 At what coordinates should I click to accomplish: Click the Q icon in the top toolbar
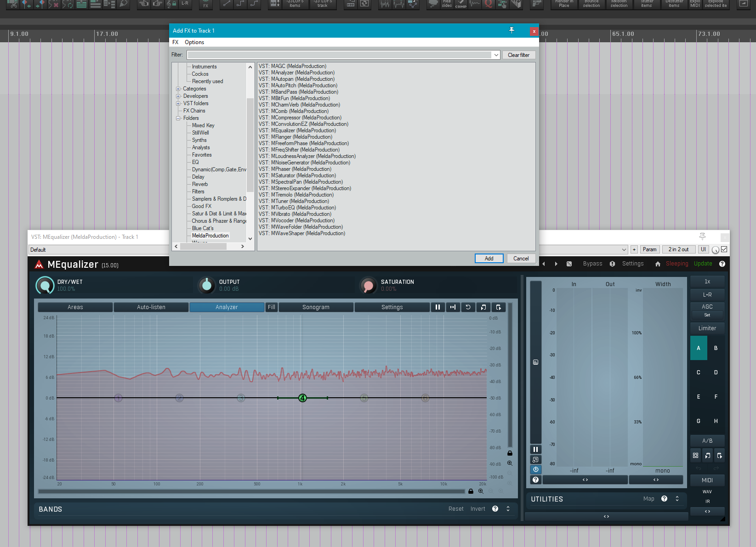point(488,4)
